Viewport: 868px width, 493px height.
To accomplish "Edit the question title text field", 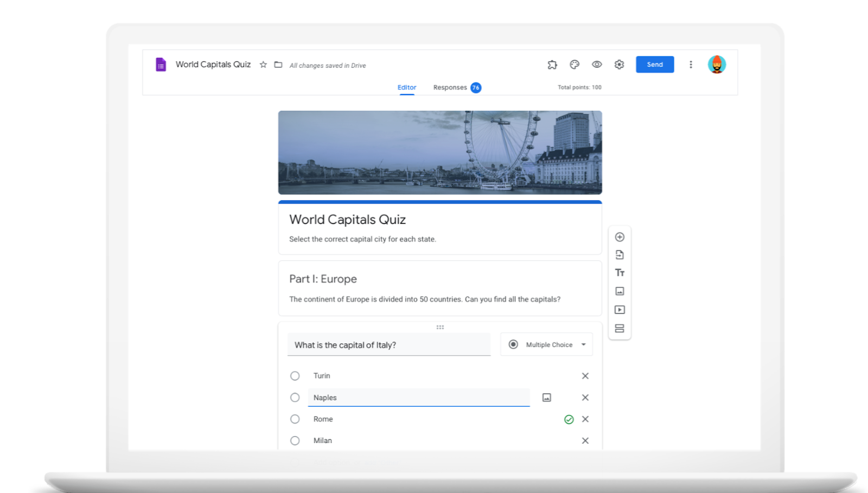I will (388, 345).
